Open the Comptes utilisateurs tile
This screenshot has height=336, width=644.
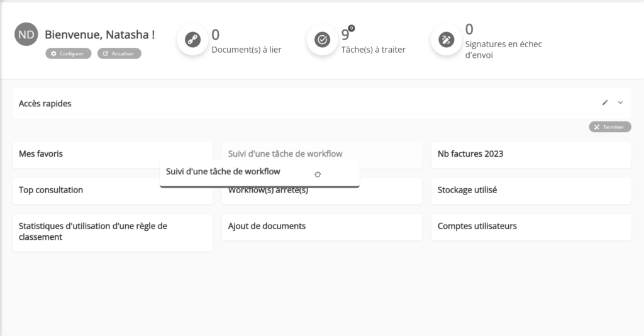[531, 227]
